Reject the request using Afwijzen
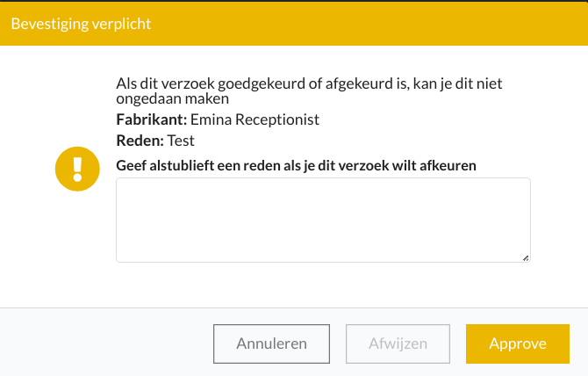The width and height of the screenshot is (588, 376). [398, 343]
